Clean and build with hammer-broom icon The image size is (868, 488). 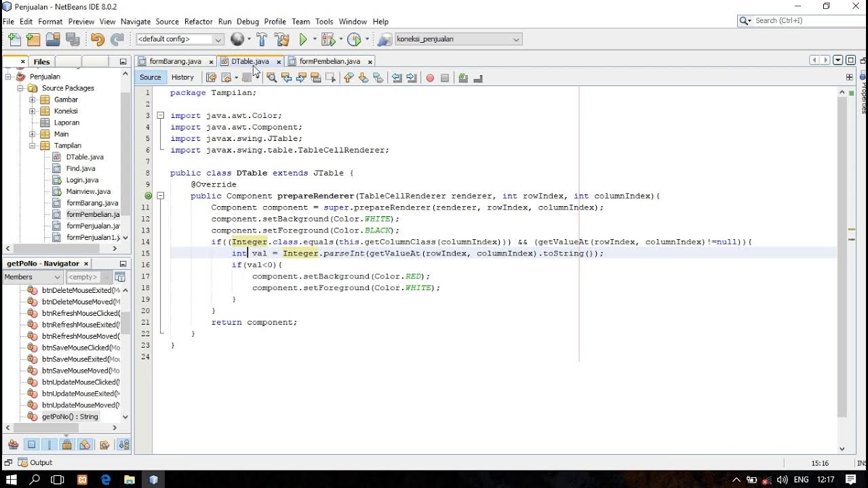pos(282,39)
